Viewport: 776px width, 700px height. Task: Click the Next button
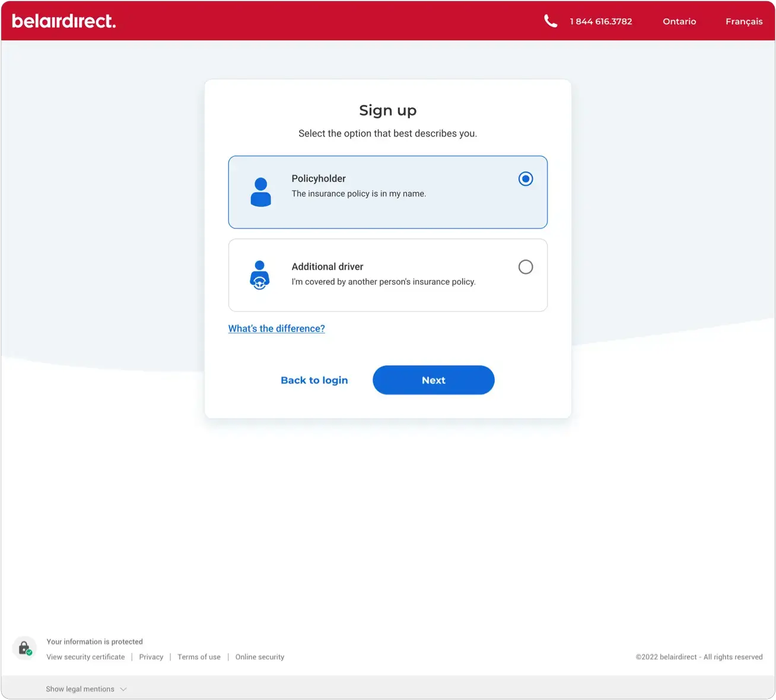434,380
